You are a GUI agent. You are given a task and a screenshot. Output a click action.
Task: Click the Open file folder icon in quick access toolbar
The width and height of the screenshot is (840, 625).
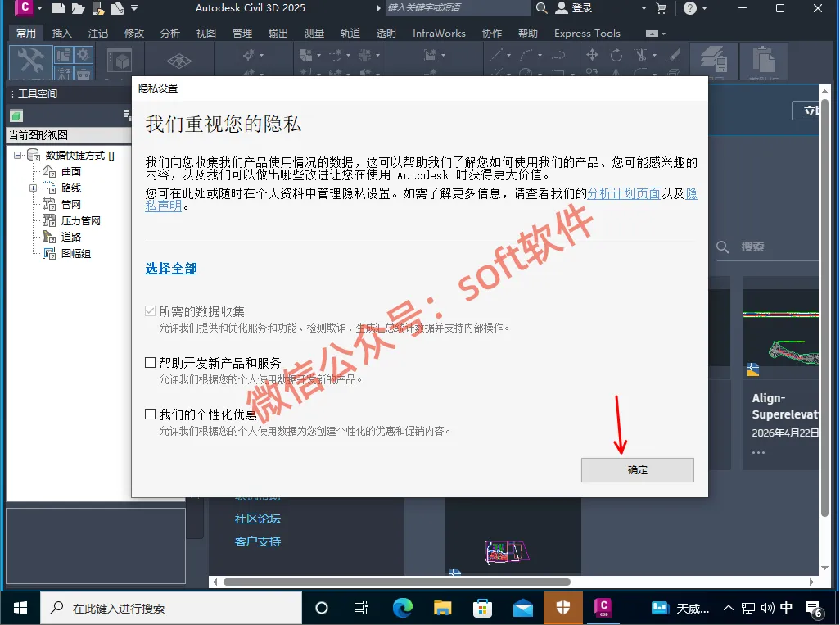79,8
